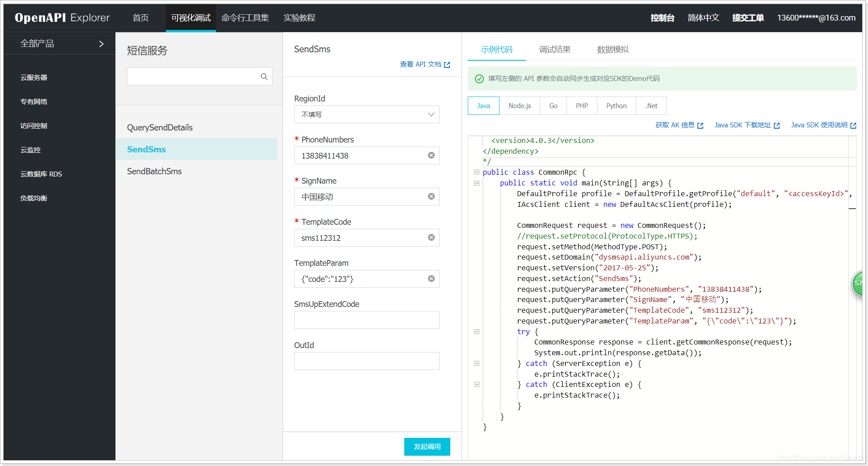Collapse the catch ClientException code fold
This screenshot has height=466, width=868.
477,384
